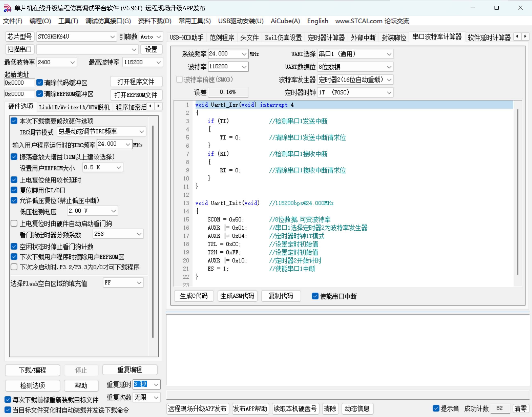
Task: Disable the 使能串口中断 checkbox
Action: tap(315, 296)
